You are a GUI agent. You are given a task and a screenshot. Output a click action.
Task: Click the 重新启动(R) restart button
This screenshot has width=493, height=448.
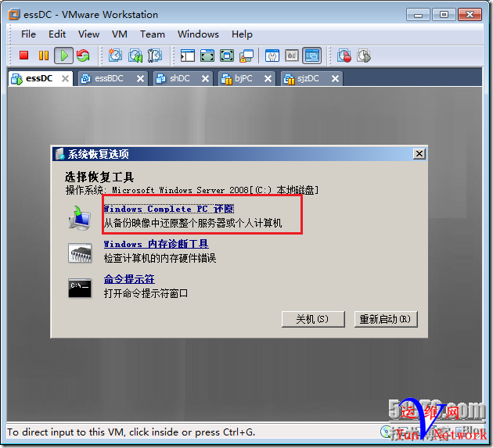(x=386, y=319)
